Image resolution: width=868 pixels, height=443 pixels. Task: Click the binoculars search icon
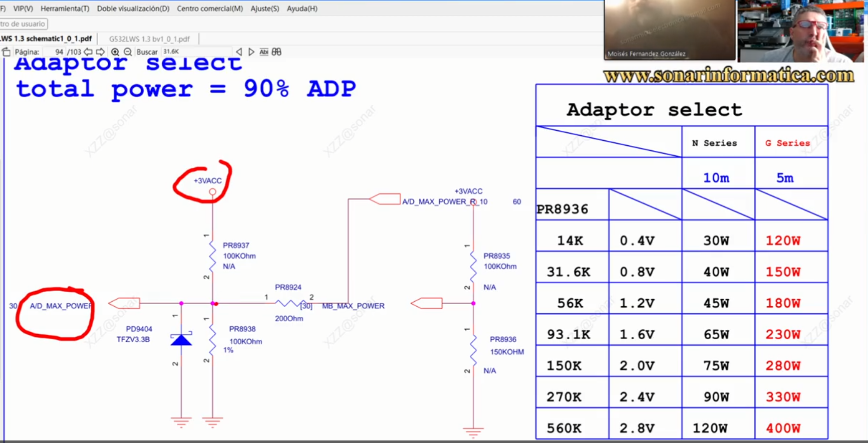click(x=276, y=52)
